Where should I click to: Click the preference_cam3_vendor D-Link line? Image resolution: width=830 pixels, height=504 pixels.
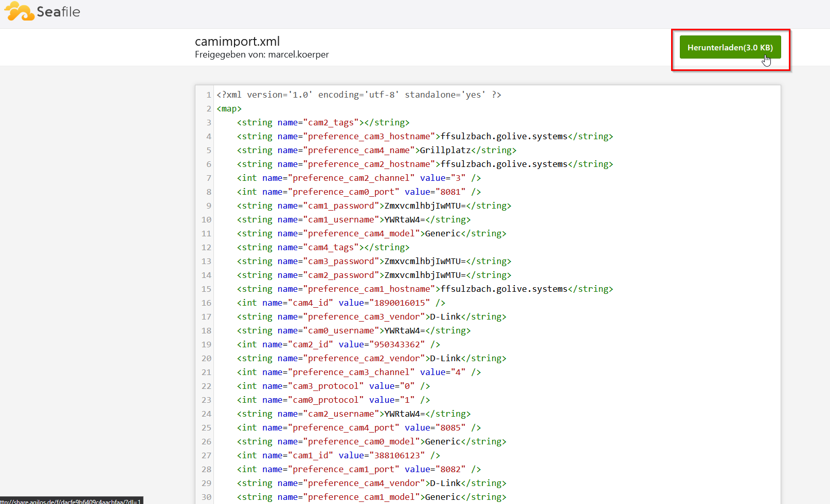[371, 316]
